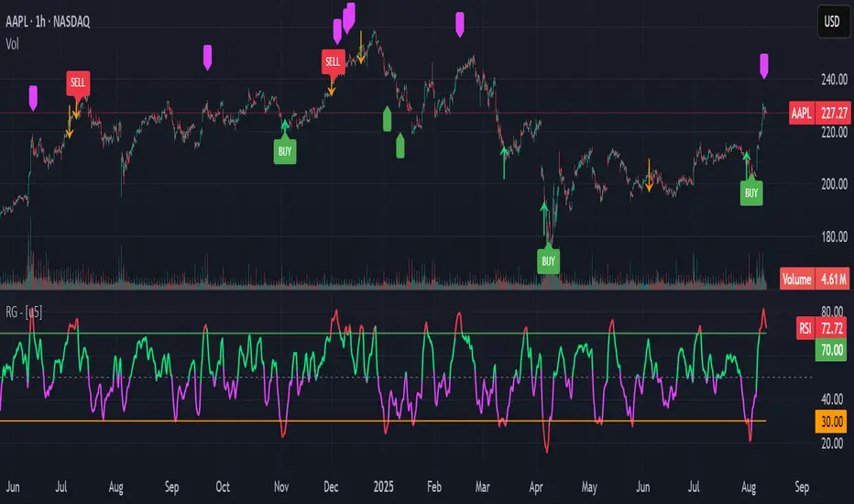This screenshot has height=504, width=854.
Task: Click the Mar label on time axis
Action: pyautogui.click(x=483, y=487)
